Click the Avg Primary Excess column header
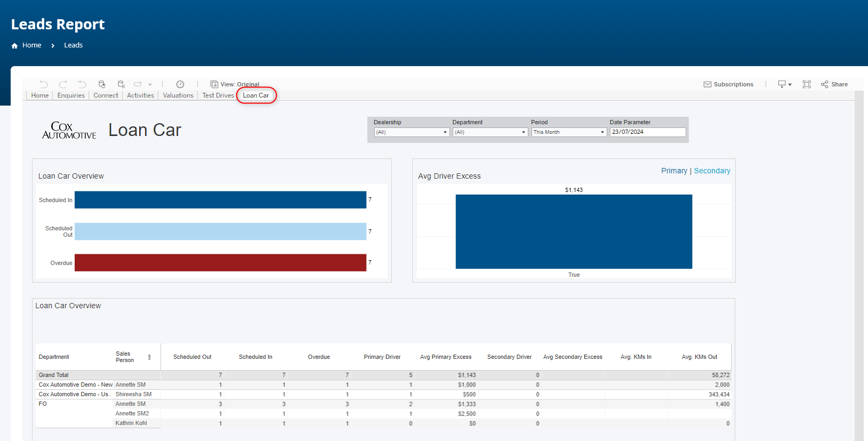 pos(446,357)
